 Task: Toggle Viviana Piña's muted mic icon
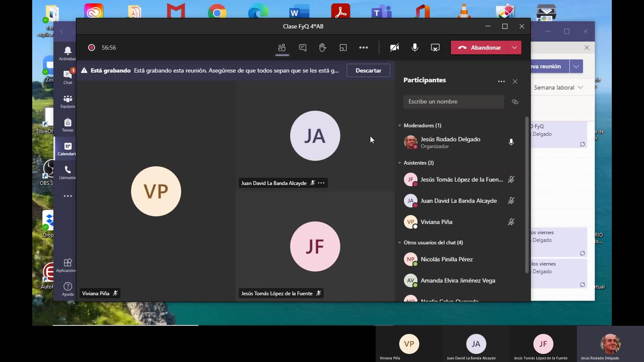click(x=511, y=222)
